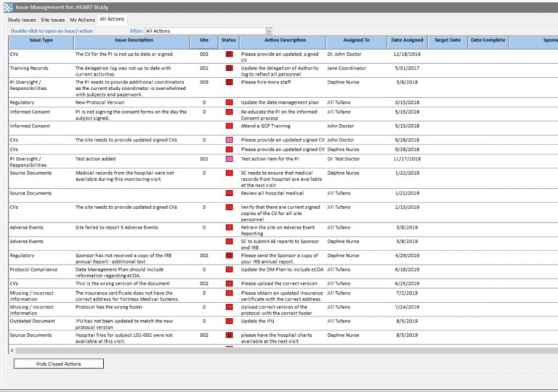Click the status icon for the IRB annual report action
The image size is (558, 392).
pos(229,256)
